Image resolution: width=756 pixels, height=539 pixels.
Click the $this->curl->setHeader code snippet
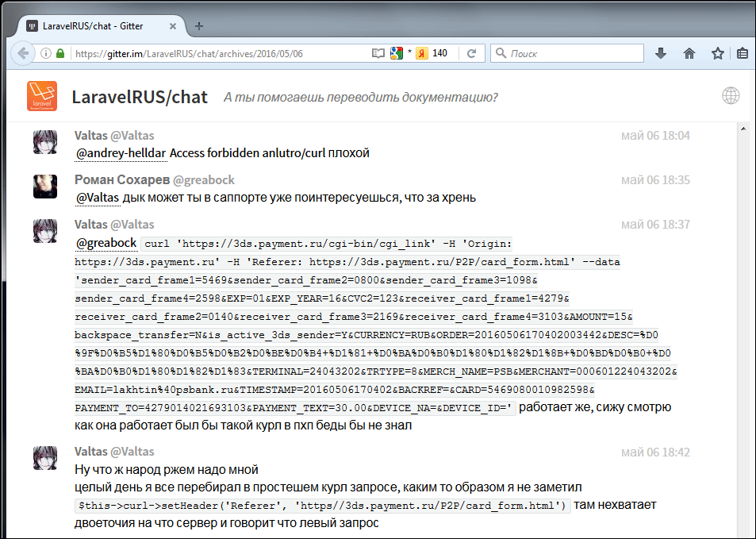[322, 506]
